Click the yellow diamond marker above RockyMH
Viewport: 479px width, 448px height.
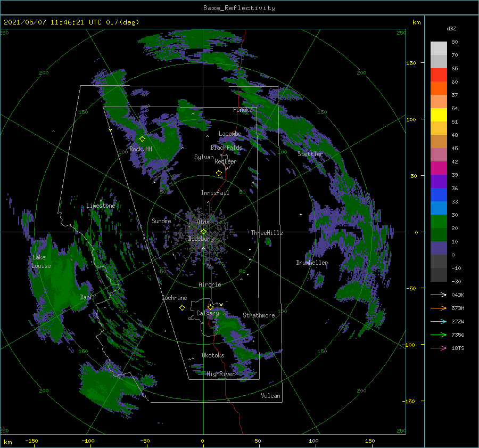[x=142, y=139]
